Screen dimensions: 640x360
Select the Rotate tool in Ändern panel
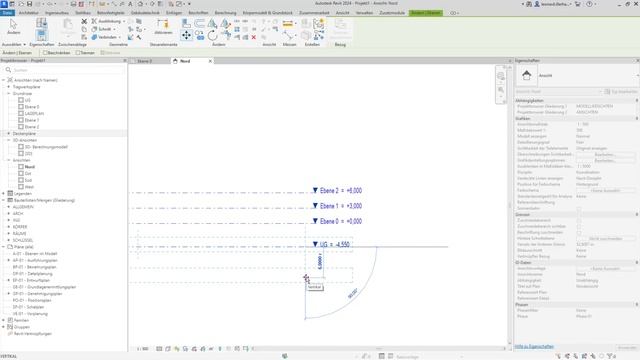click(212, 36)
